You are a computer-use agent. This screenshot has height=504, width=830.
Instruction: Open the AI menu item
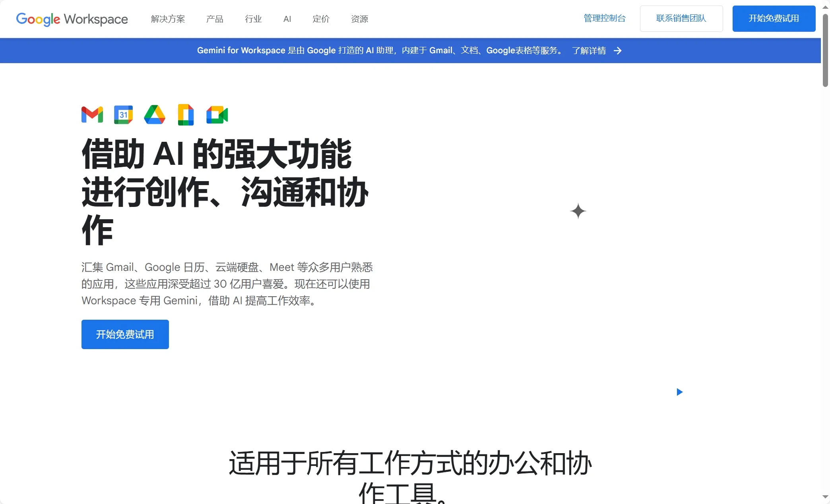click(x=287, y=19)
